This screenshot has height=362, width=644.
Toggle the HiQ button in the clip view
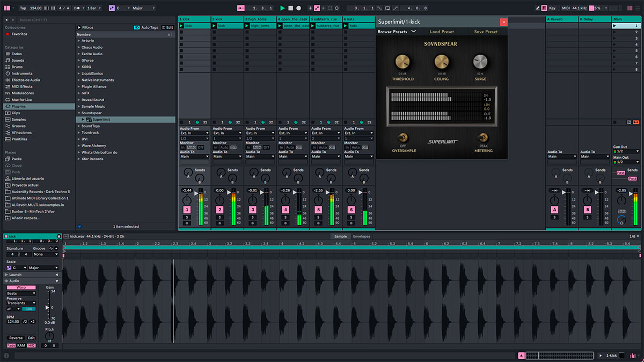[x=31, y=345]
